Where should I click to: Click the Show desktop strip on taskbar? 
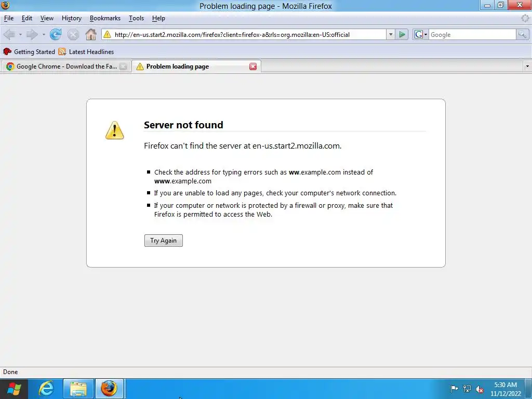pos(528,389)
